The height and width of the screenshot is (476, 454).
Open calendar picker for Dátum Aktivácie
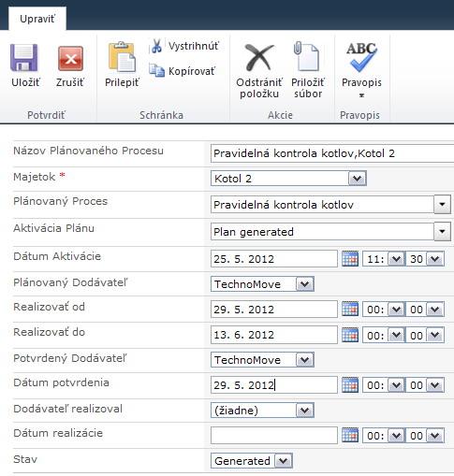coord(350,259)
